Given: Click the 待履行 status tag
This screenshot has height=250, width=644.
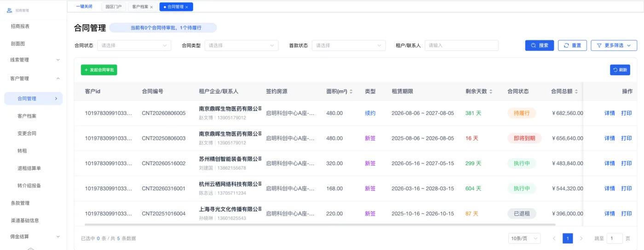Looking at the screenshot, I should (x=522, y=113).
